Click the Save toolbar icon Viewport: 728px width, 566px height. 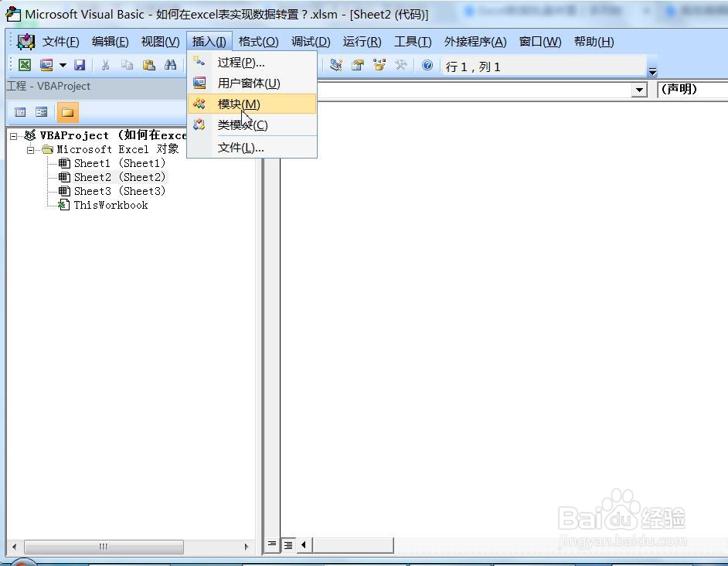click(x=80, y=65)
